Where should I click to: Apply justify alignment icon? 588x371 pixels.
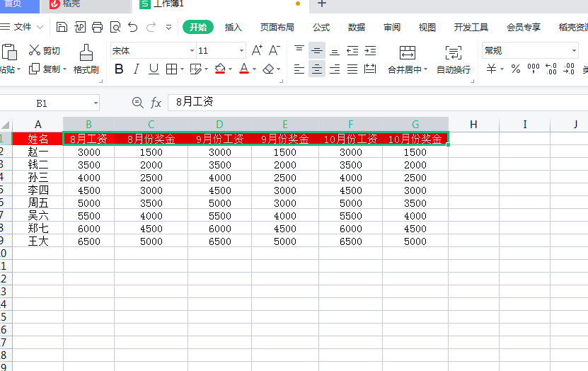coord(352,69)
